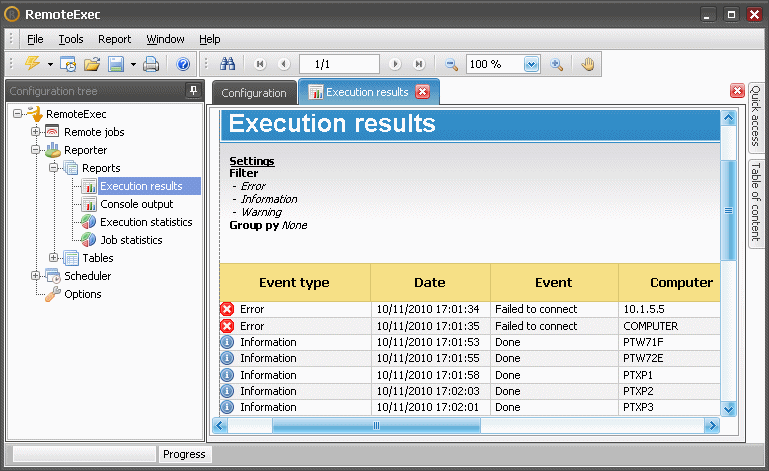Click the vertical scrollbar thumb
The width and height of the screenshot is (769, 471).
[728, 210]
